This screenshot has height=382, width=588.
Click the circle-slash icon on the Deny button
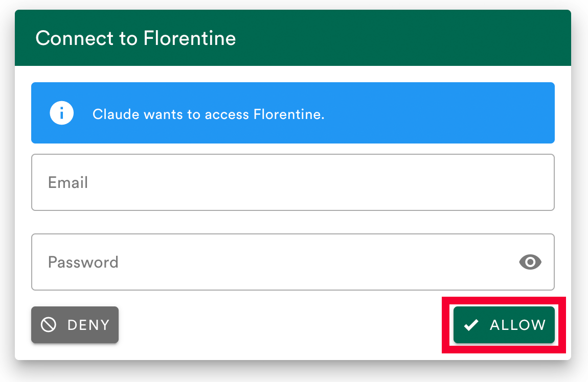click(49, 325)
